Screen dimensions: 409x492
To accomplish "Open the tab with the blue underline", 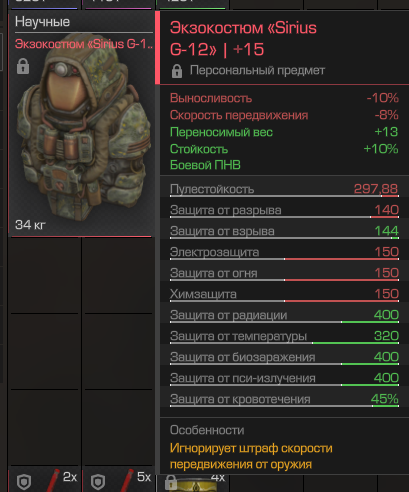I will (x=44, y=3).
